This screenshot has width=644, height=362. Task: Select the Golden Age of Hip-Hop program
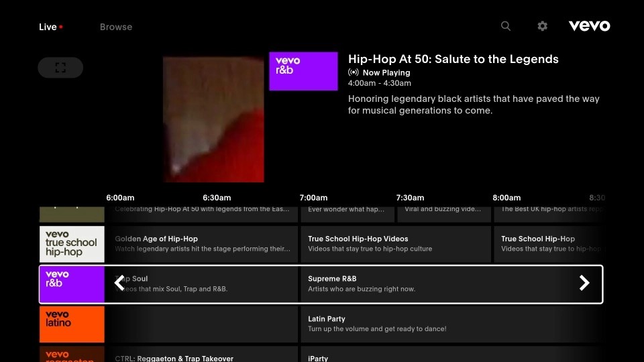point(202,244)
